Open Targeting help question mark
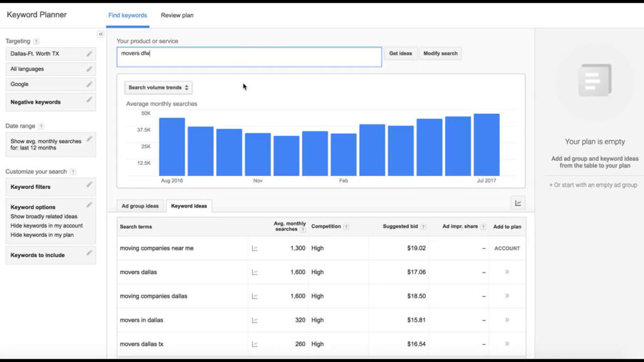The width and height of the screenshot is (644, 362). [x=36, y=41]
